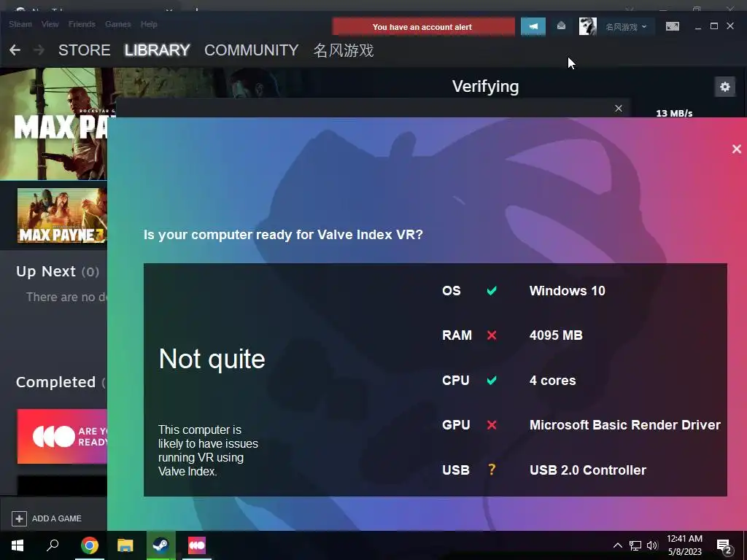The image size is (747, 560).
Task: Open the Friends menu
Action: point(82,24)
